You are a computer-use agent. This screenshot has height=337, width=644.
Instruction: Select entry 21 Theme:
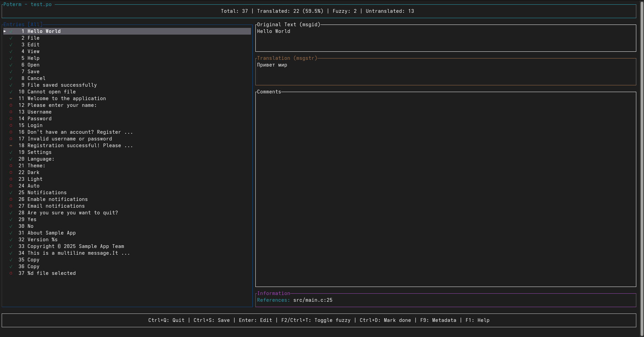(127, 166)
